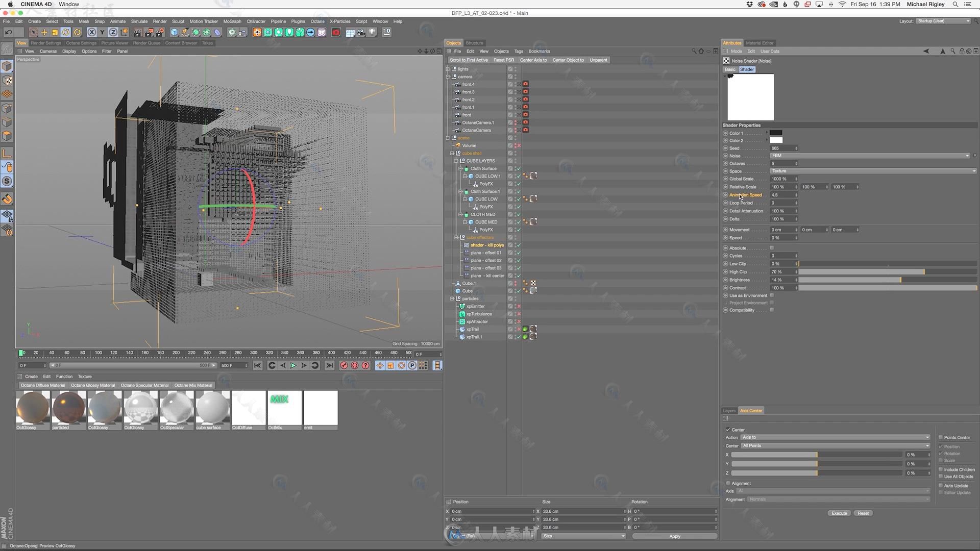Screen dimensions: 980x551
Task: Toggle Use as Environment checkbox
Action: coord(773,295)
